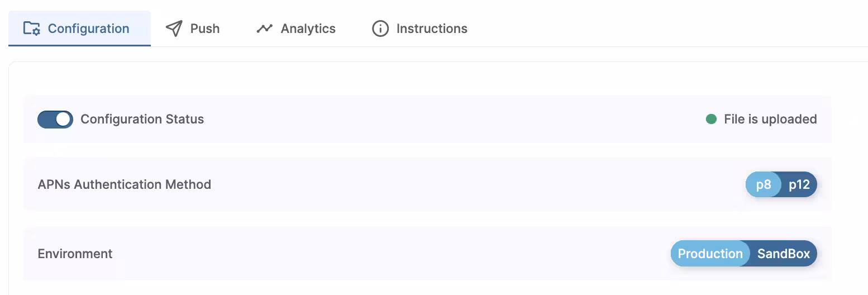Screen dimensions: 868x295
Task: Switch to the Push tab
Action: (204, 28)
